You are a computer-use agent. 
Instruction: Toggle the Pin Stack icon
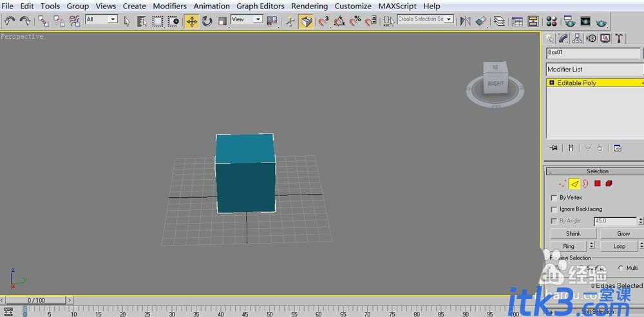coord(554,148)
